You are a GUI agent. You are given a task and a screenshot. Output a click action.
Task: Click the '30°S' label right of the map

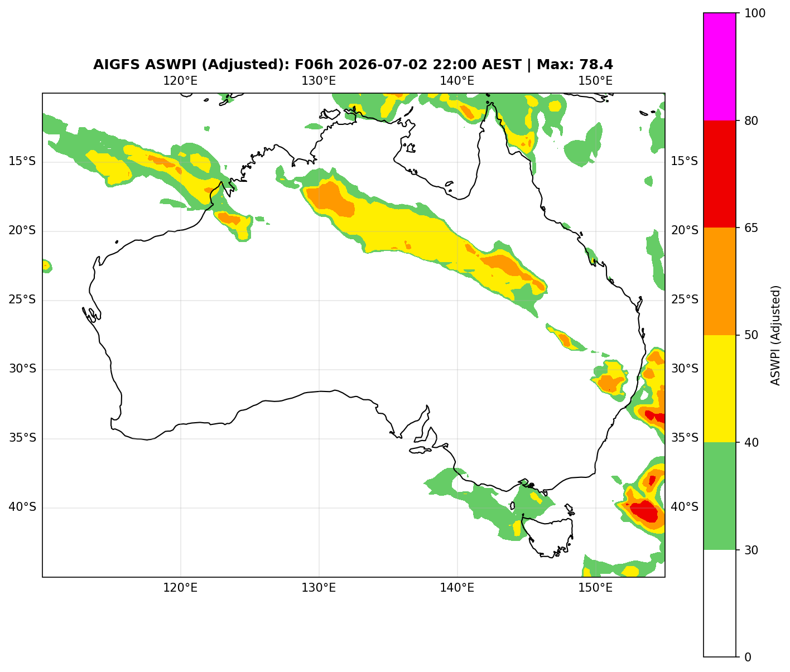[x=685, y=369]
